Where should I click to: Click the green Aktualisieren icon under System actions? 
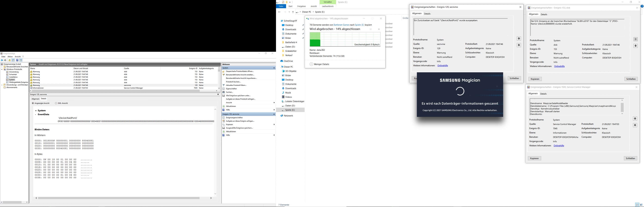224,106
